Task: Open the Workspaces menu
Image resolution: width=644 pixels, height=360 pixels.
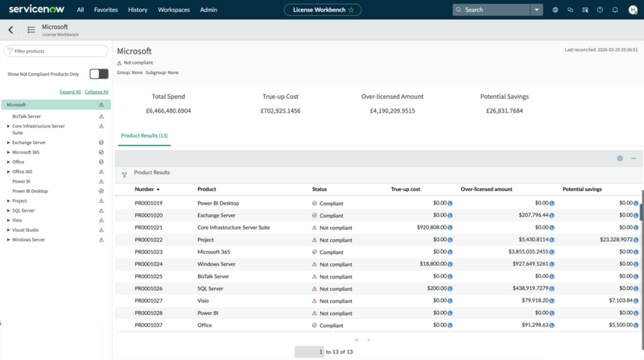Action: [174, 10]
